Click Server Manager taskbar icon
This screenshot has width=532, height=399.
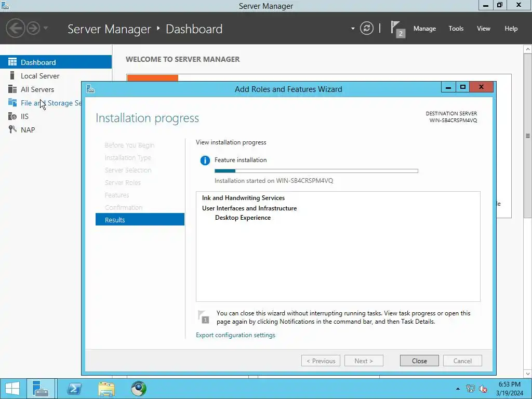(41, 389)
